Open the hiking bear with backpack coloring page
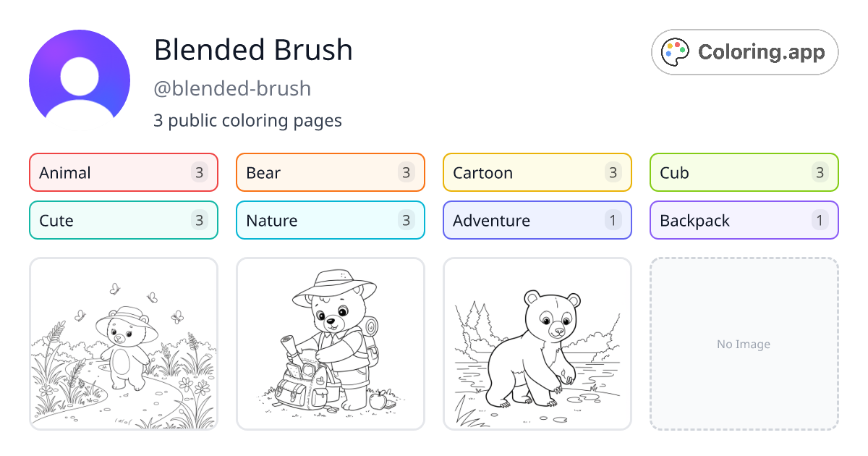Screen dimensions: 868x456 330,344
